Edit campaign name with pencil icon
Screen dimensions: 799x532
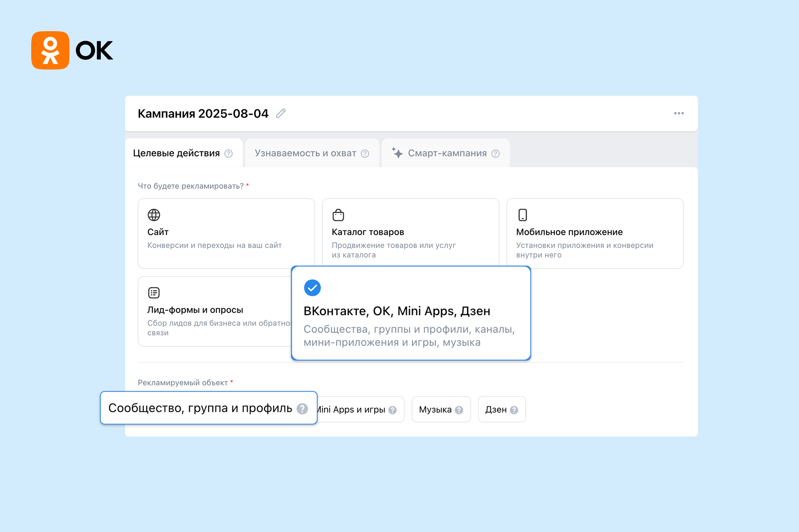coord(281,113)
